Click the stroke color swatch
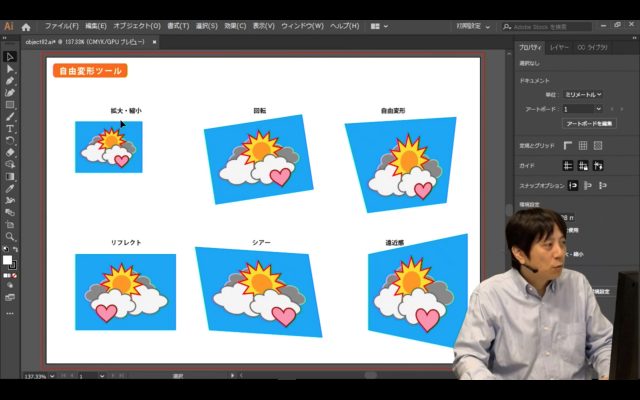640x400 pixels. coord(13,265)
